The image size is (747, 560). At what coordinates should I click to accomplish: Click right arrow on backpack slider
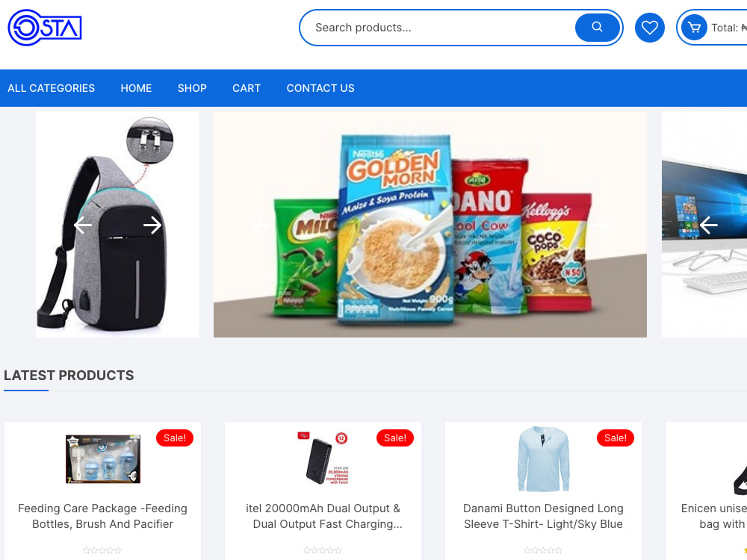tap(152, 225)
